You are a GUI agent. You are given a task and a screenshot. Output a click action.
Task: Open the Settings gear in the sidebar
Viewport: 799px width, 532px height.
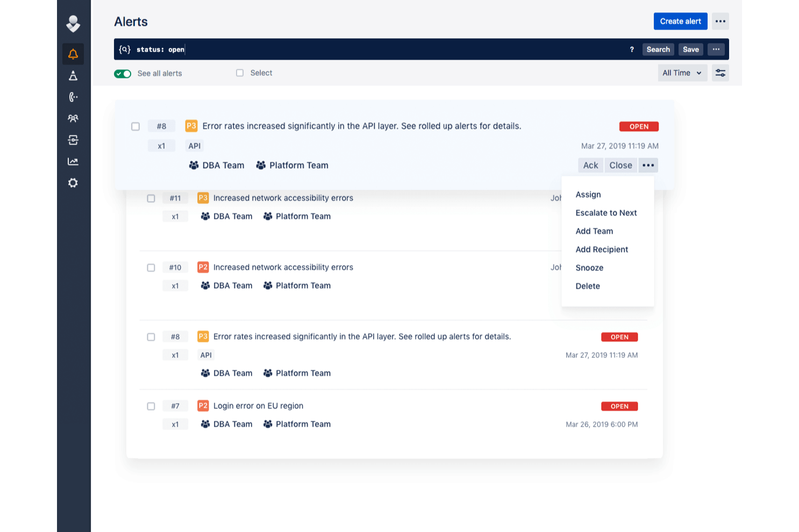[x=73, y=183]
